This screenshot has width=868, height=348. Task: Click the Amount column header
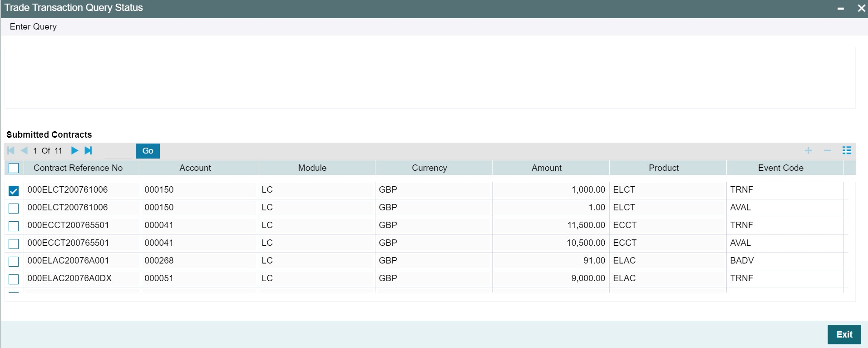546,168
